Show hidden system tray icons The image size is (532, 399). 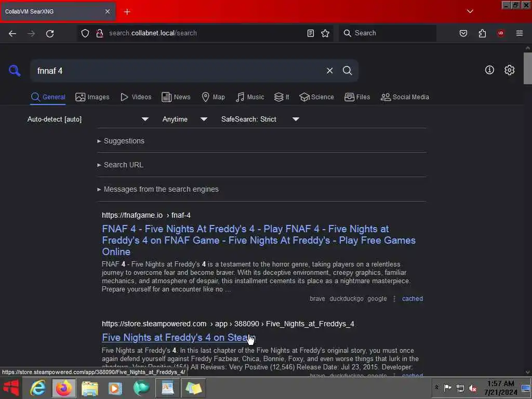436,388
